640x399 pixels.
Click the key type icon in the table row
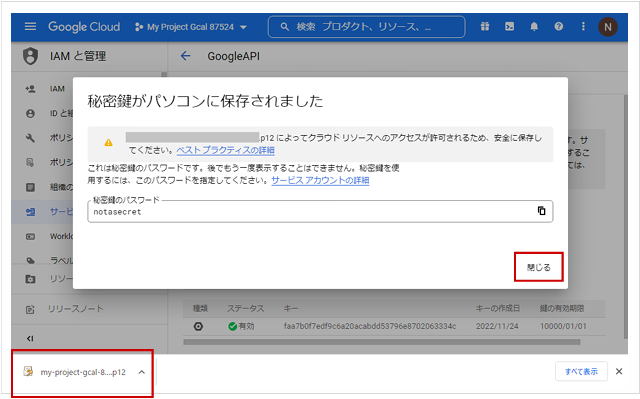(198, 326)
